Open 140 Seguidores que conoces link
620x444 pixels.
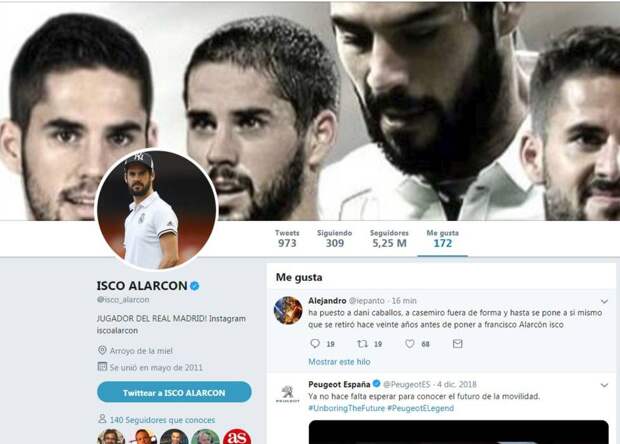tap(163, 420)
